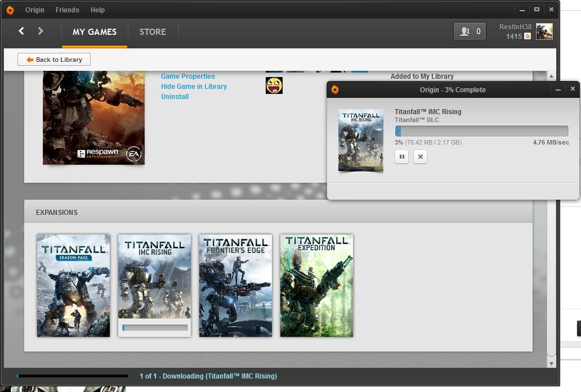This screenshot has height=392, width=581.
Task: Switch to the My Games tab
Action: click(x=95, y=32)
